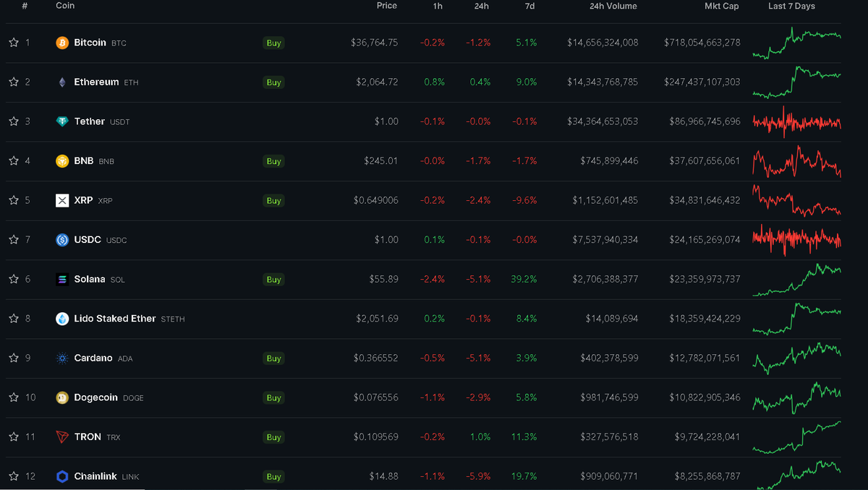The height and width of the screenshot is (490, 868).
Task: Click the Solana logo icon
Action: [x=62, y=279]
